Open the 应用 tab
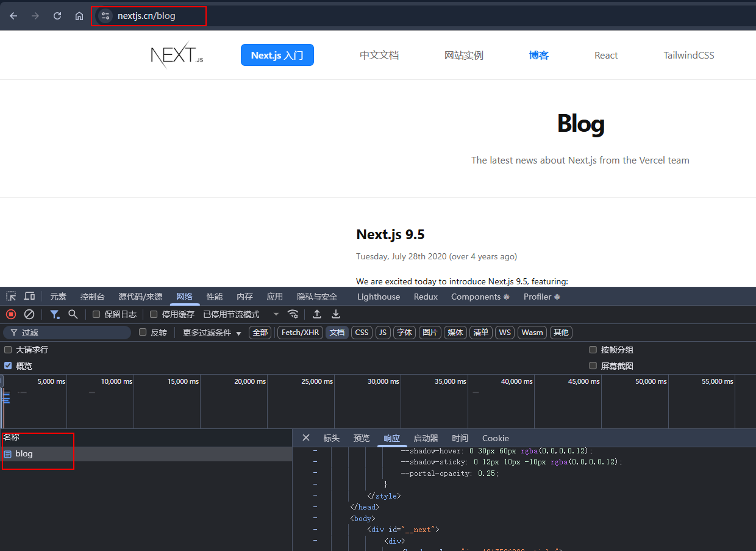The height and width of the screenshot is (551, 756). pyautogui.click(x=275, y=297)
